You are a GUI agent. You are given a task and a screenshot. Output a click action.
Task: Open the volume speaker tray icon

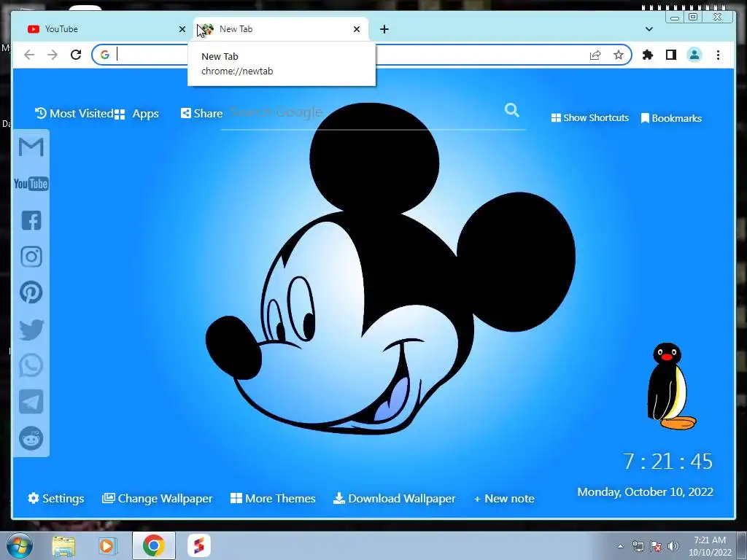click(x=673, y=546)
